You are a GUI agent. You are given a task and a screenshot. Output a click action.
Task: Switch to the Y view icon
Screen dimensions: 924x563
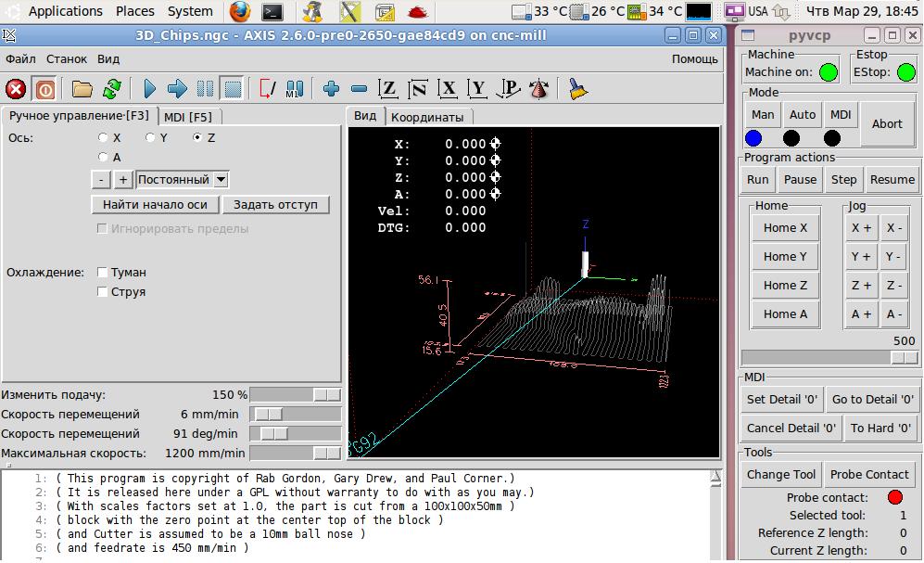[x=476, y=90]
